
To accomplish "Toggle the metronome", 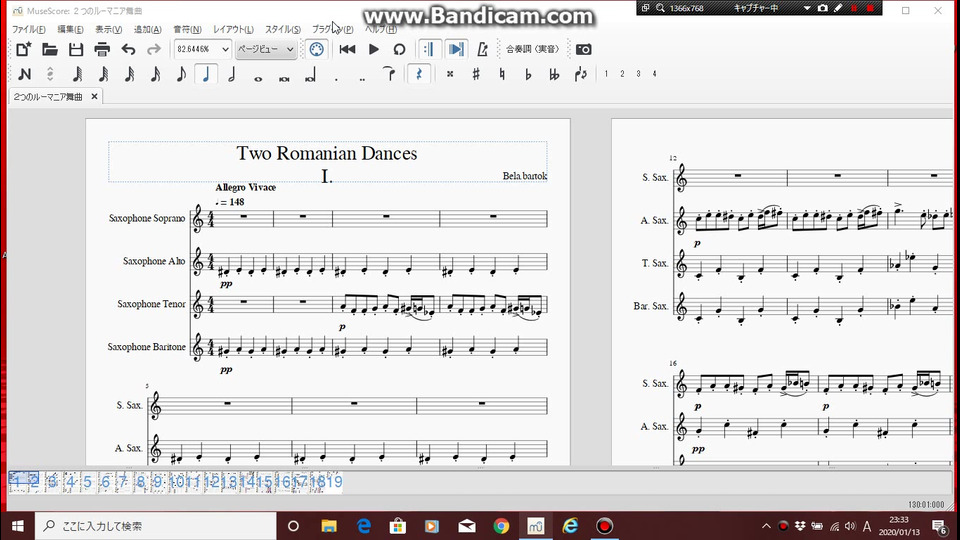I will pos(482,50).
